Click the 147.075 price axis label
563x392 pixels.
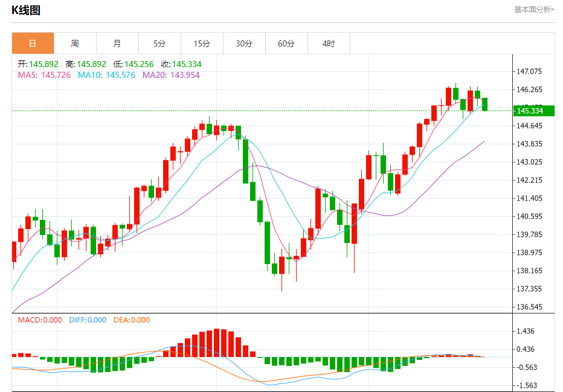pyautogui.click(x=529, y=71)
